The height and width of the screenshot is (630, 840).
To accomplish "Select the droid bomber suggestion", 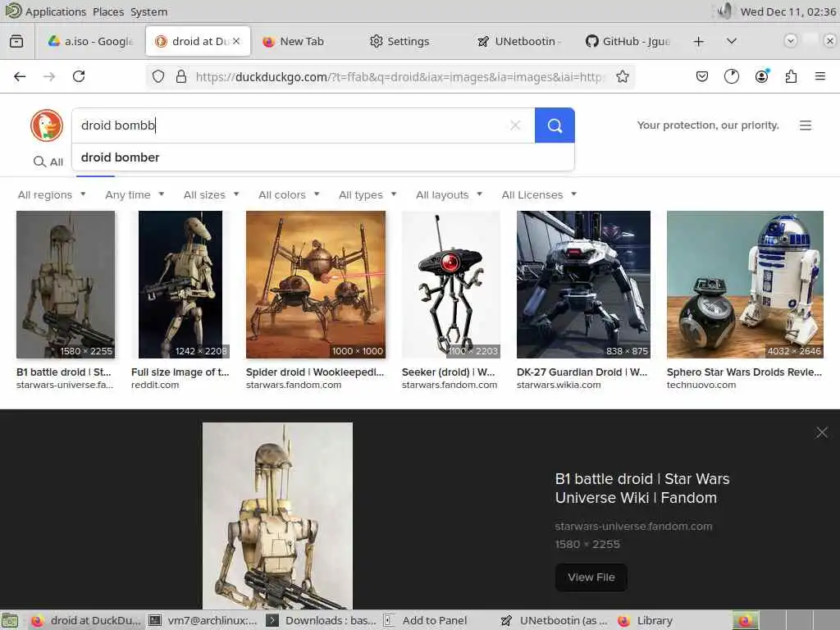I will (x=323, y=157).
